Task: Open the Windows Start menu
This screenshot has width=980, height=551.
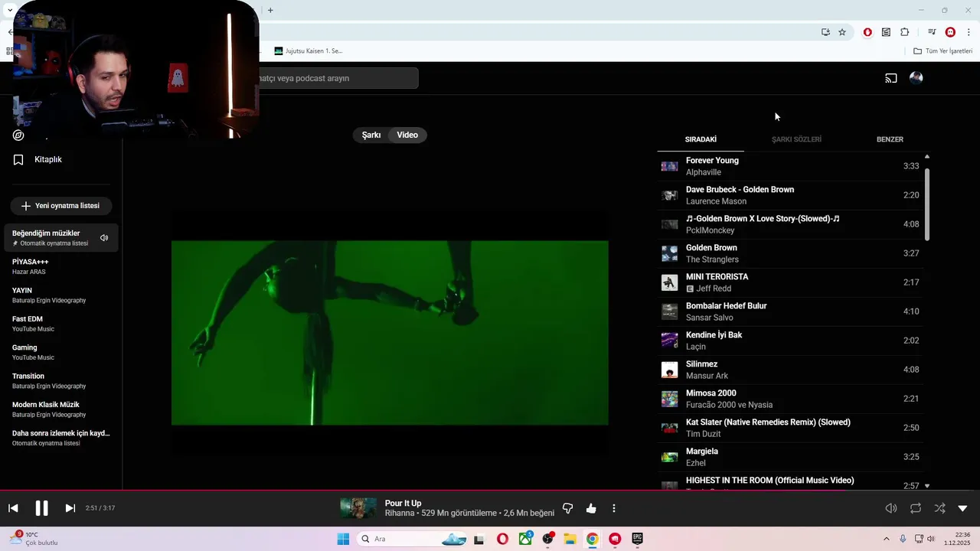Action: (x=343, y=539)
